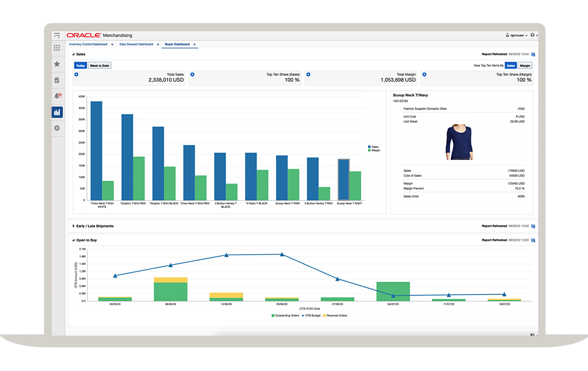Open the notifications bell in the sidebar
588x371 pixels.
coord(57,96)
